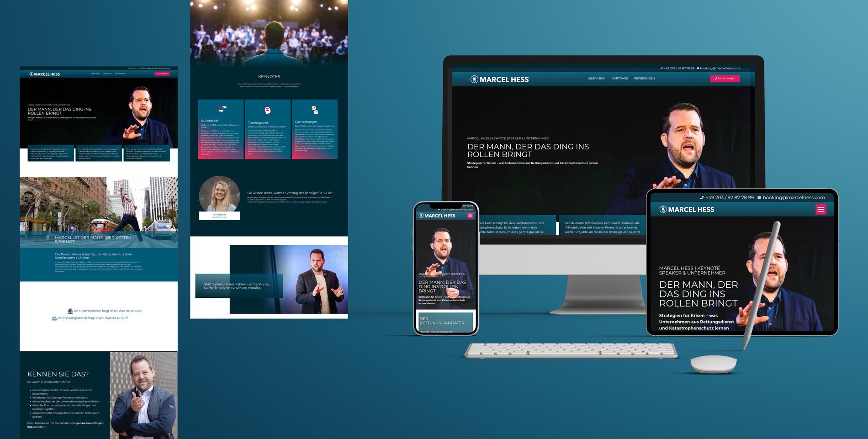
Task: Click the microphone logo icon on the monitor
Action: point(474,79)
